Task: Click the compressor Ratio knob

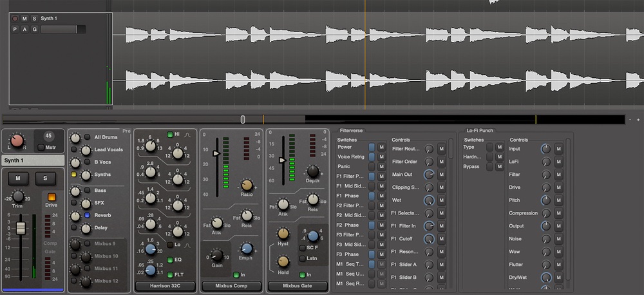Action: click(245, 185)
